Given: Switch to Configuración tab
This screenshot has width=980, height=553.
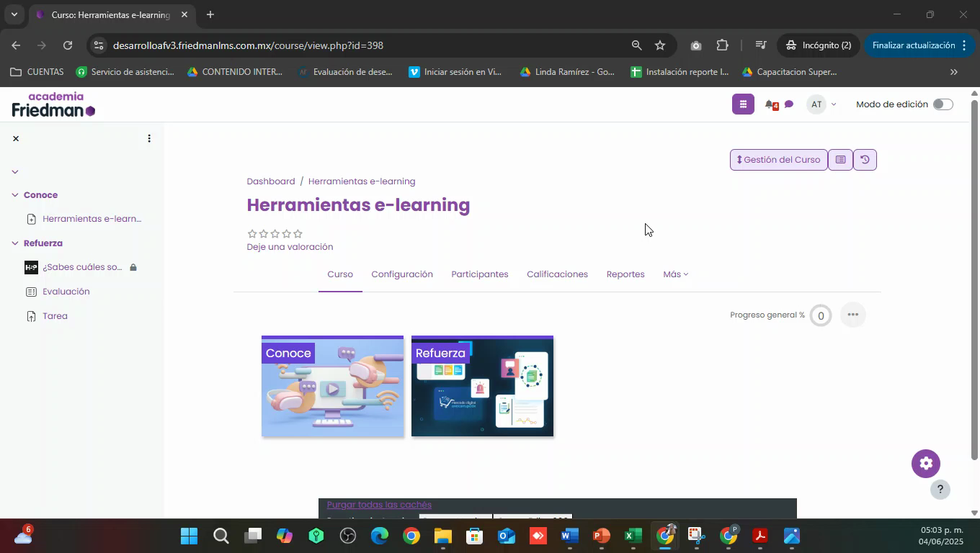Looking at the screenshot, I should tap(402, 274).
